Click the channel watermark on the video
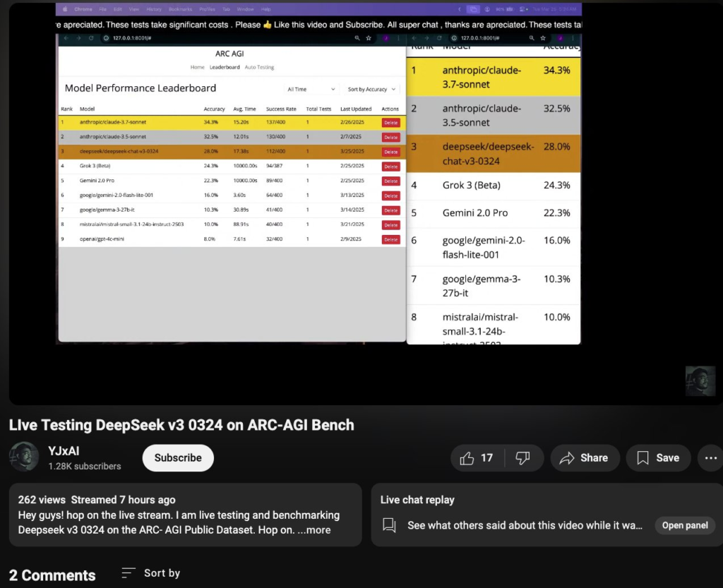 [x=700, y=381]
